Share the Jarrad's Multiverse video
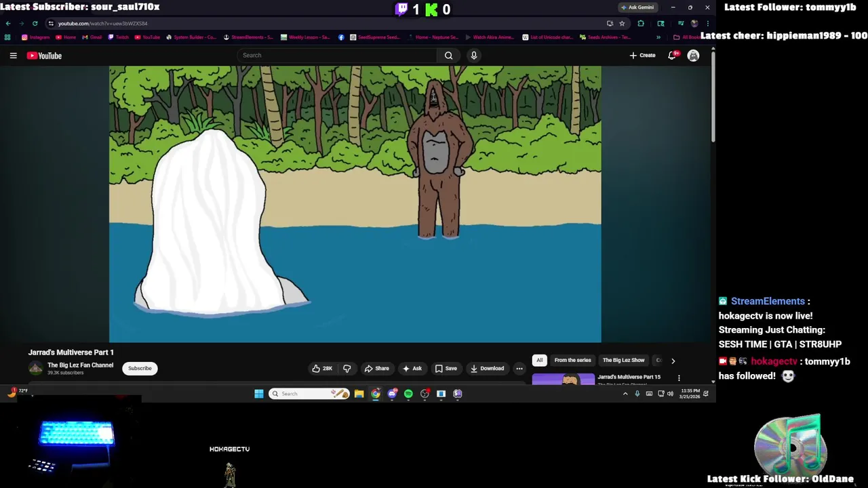 (x=376, y=369)
